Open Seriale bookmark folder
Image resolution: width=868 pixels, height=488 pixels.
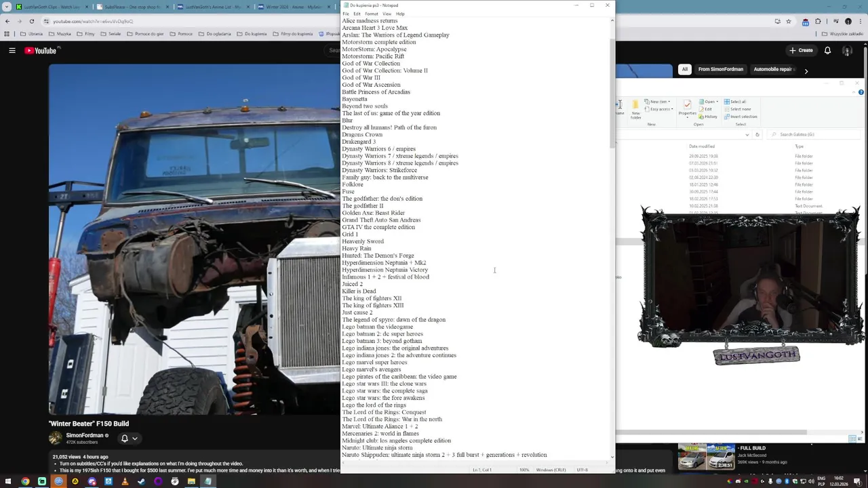[111, 34]
